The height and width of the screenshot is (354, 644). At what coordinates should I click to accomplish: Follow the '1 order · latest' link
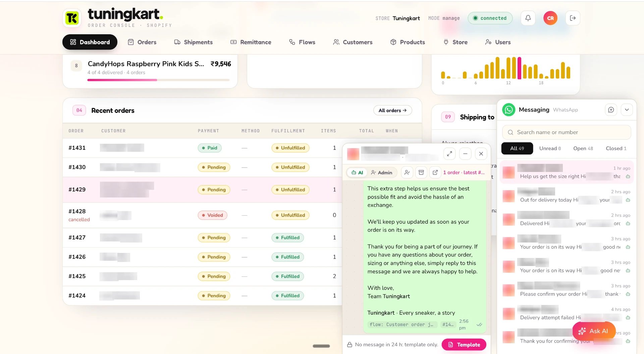pos(464,172)
